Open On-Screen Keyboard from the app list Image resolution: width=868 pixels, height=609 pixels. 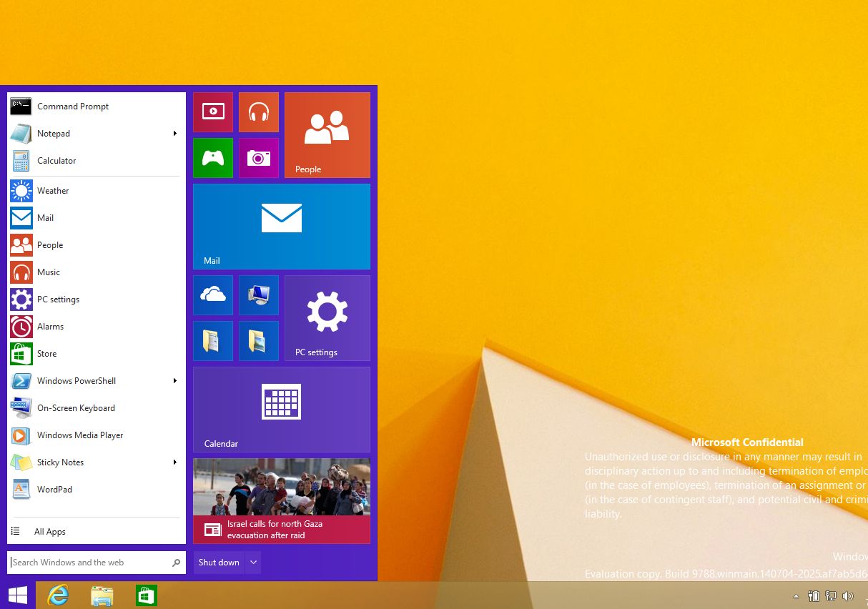tap(97, 408)
